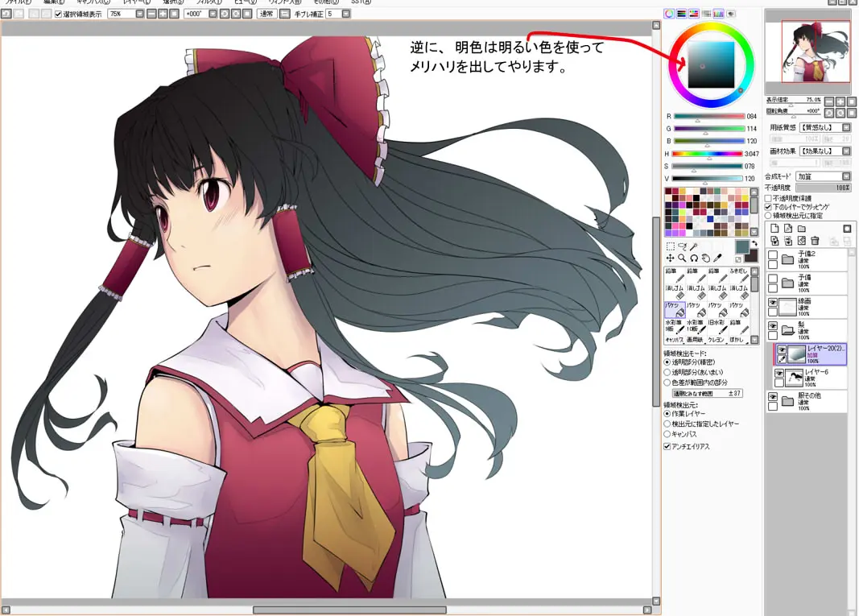Uncheck 下のレイヤーでクリッピング

(x=768, y=207)
